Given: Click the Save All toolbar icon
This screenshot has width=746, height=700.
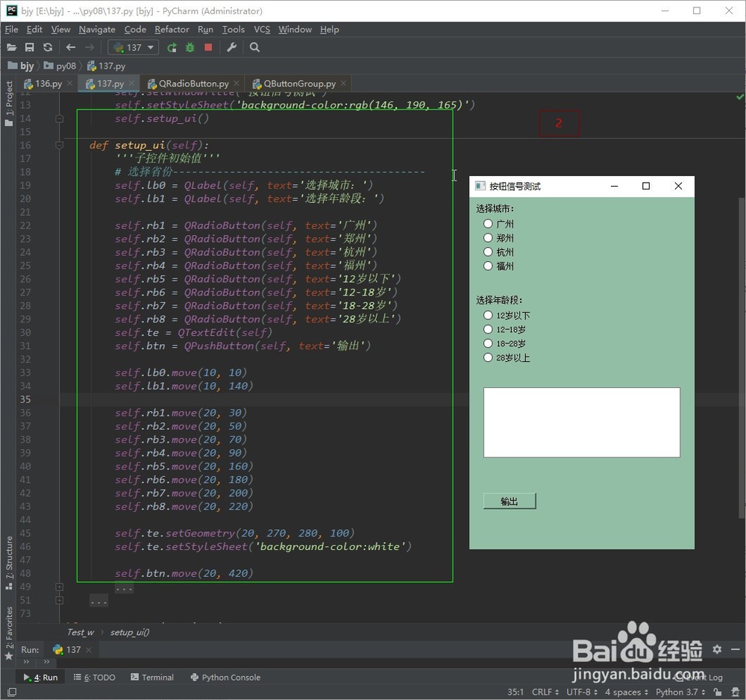Looking at the screenshot, I should tap(30, 47).
